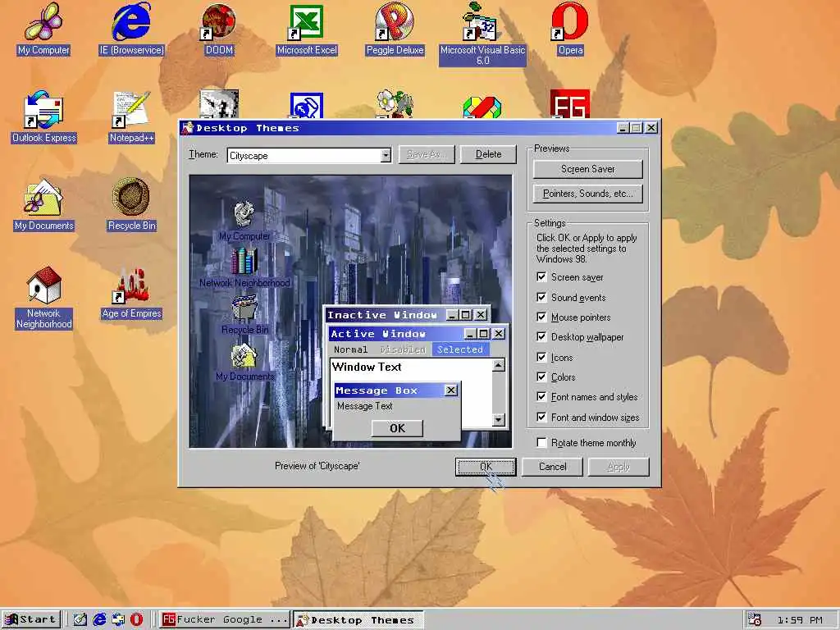This screenshot has height=630, width=840.
Task: Click the preview scrollbar down arrow
Action: (498, 419)
